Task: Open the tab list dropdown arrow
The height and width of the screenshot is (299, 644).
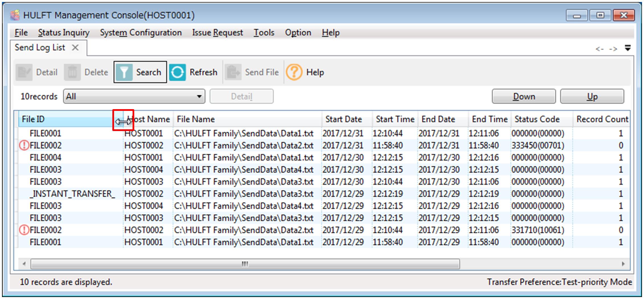Action: pos(628,48)
